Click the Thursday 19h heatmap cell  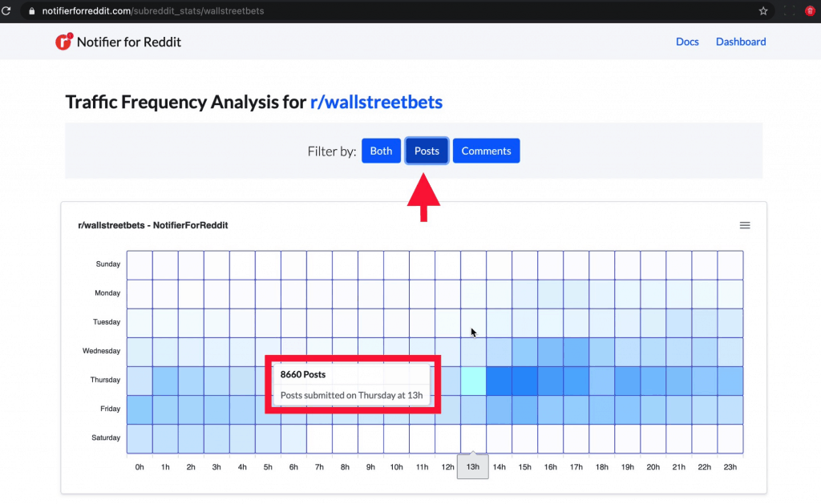click(x=627, y=381)
